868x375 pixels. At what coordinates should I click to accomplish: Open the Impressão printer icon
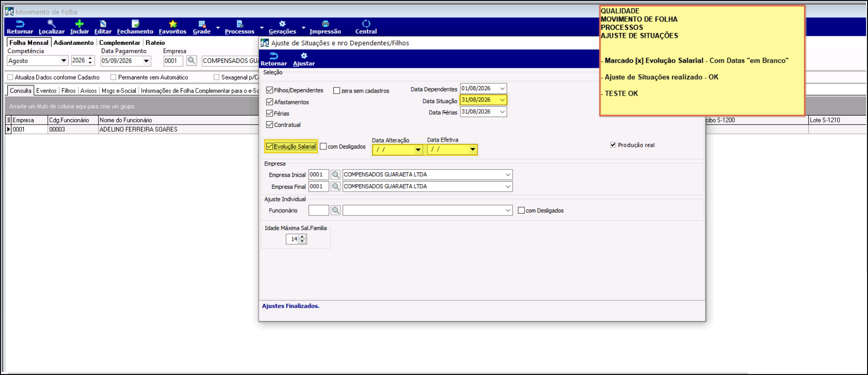coord(325,24)
